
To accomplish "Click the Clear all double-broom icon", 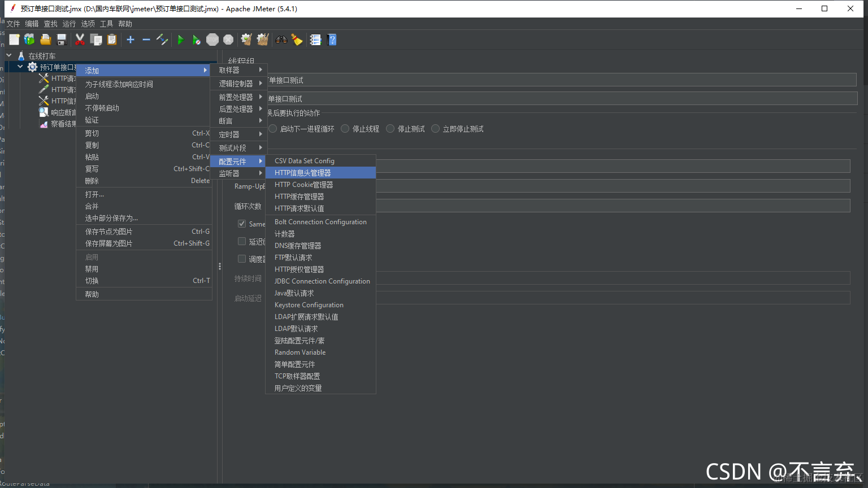I will pos(263,40).
